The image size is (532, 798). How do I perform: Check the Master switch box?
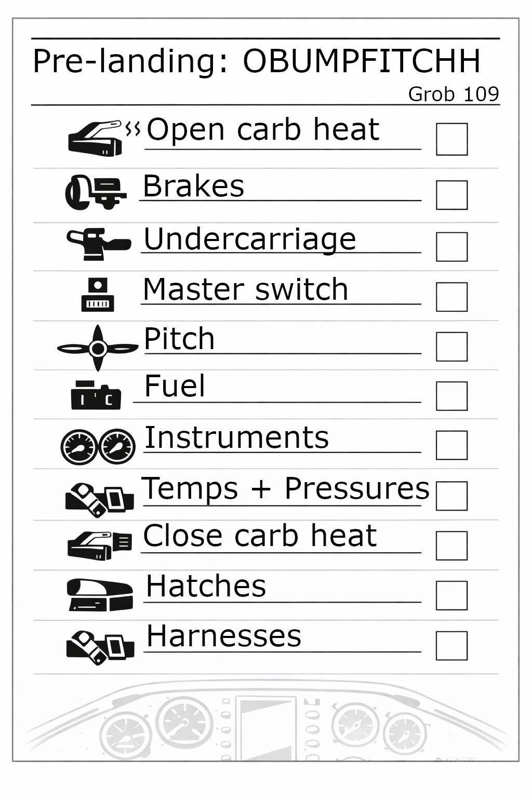click(x=451, y=297)
